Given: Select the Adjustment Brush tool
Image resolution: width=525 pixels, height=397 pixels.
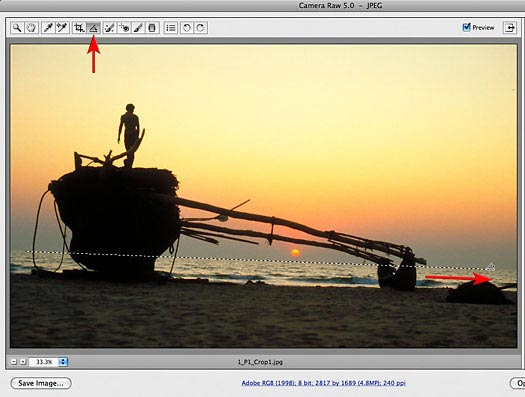Looking at the screenshot, I should tap(138, 28).
